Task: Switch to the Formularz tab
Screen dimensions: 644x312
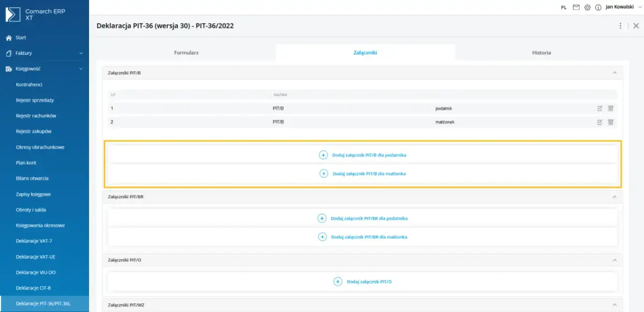Action: (x=186, y=53)
